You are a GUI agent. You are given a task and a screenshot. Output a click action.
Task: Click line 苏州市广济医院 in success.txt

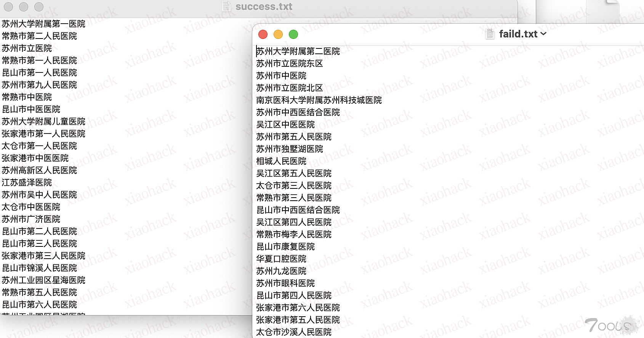[x=31, y=219]
